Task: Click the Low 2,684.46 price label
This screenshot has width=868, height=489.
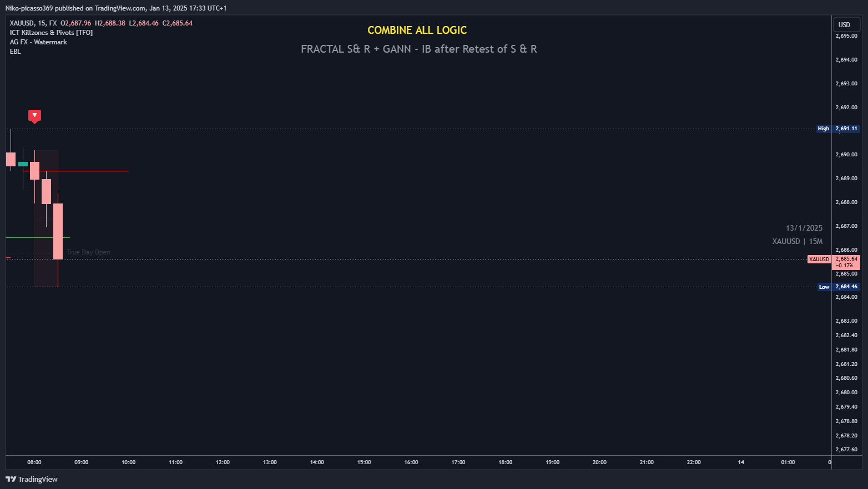Action: pyautogui.click(x=839, y=287)
